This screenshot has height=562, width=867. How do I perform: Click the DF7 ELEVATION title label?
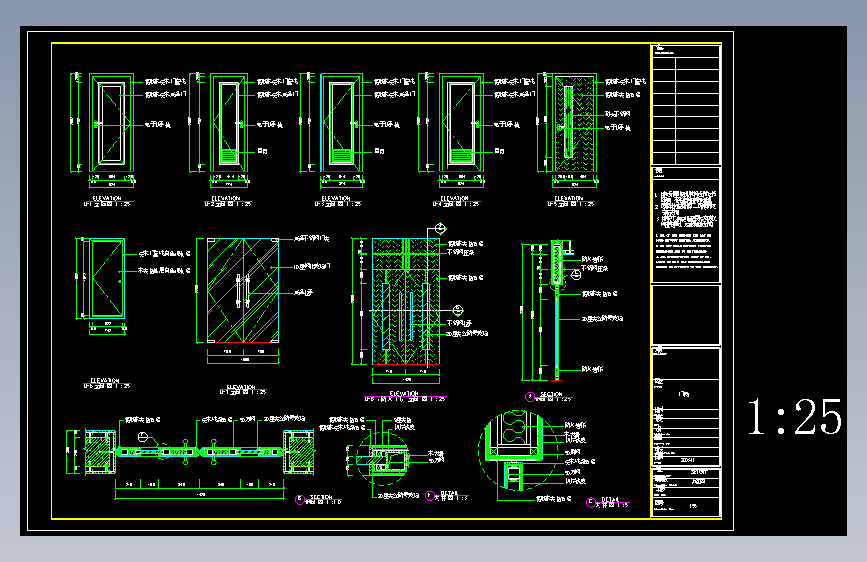coord(243,389)
